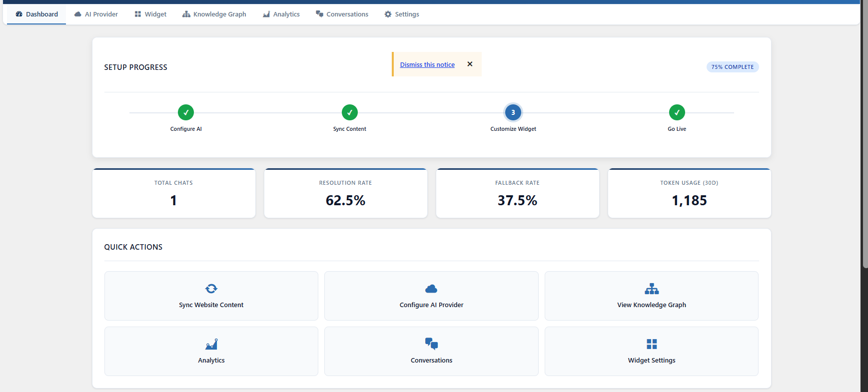Click the Go Live green checkmark step
This screenshot has width=868, height=392.
677,112
